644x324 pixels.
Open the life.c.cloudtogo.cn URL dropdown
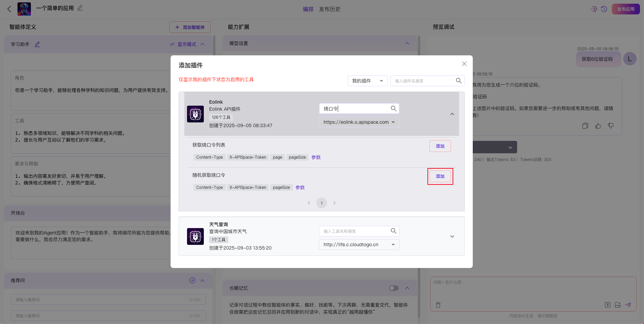coord(359,245)
